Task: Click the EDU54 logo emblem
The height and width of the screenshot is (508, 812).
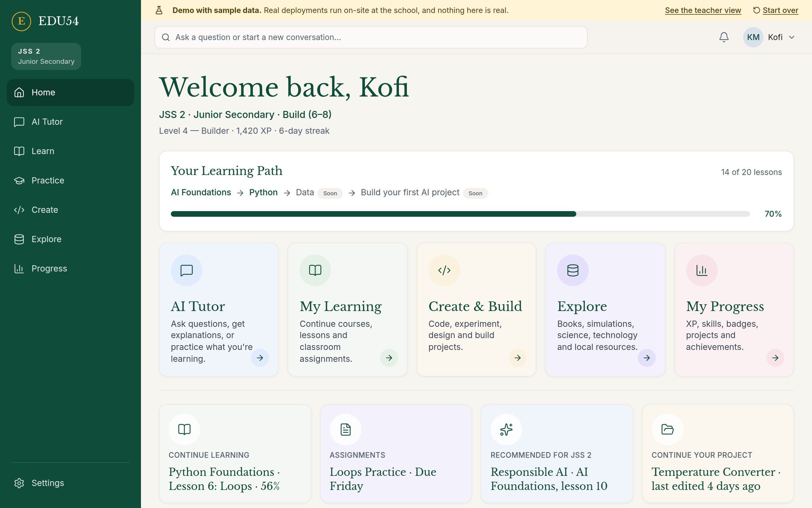Action: tap(21, 21)
